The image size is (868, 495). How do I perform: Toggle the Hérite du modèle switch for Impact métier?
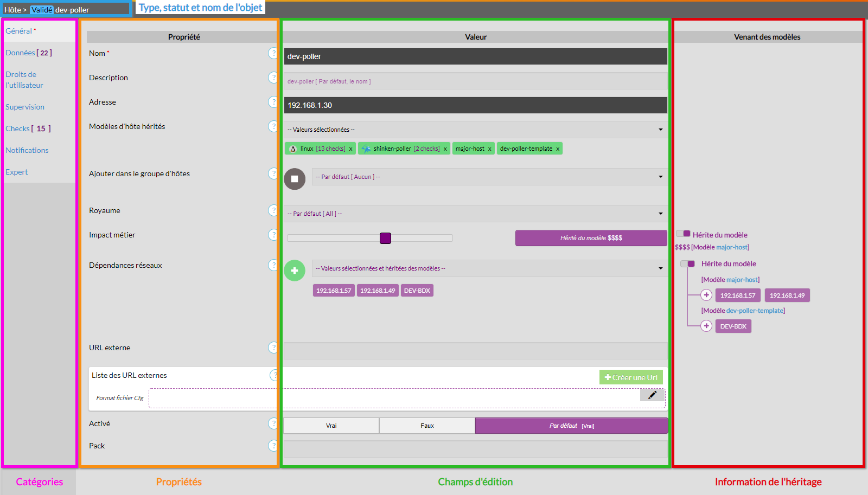pos(683,234)
